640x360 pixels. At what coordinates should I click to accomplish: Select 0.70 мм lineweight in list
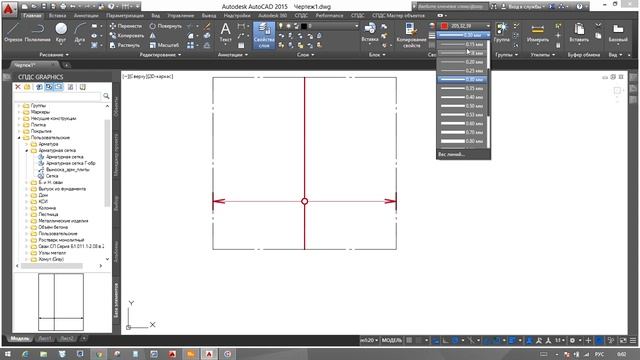pyautogui.click(x=462, y=132)
